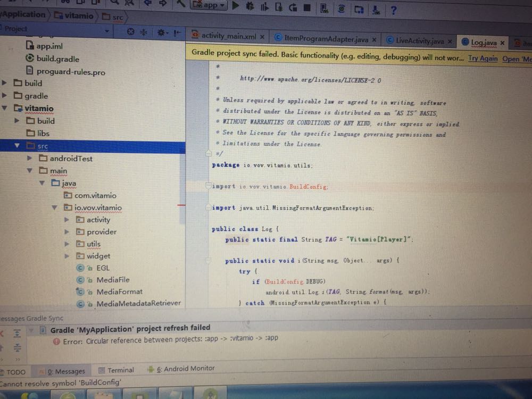Collapse the selected src folder

click(x=16, y=146)
